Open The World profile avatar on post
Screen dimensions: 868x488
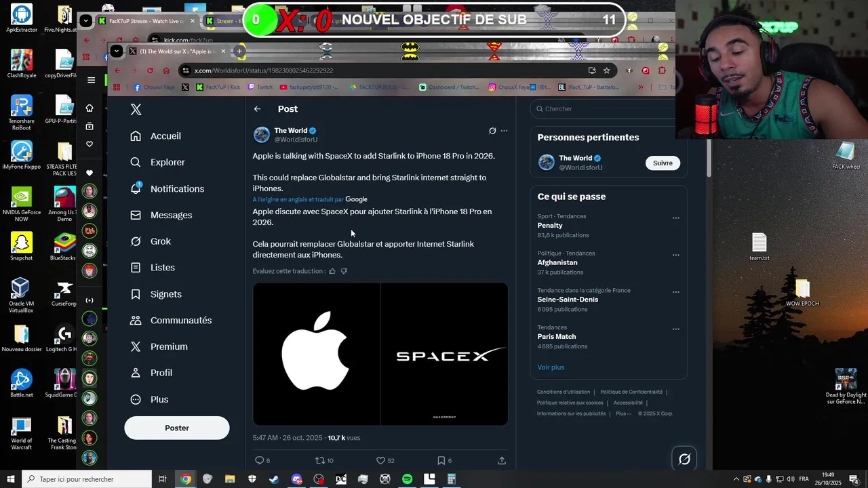[x=262, y=134]
